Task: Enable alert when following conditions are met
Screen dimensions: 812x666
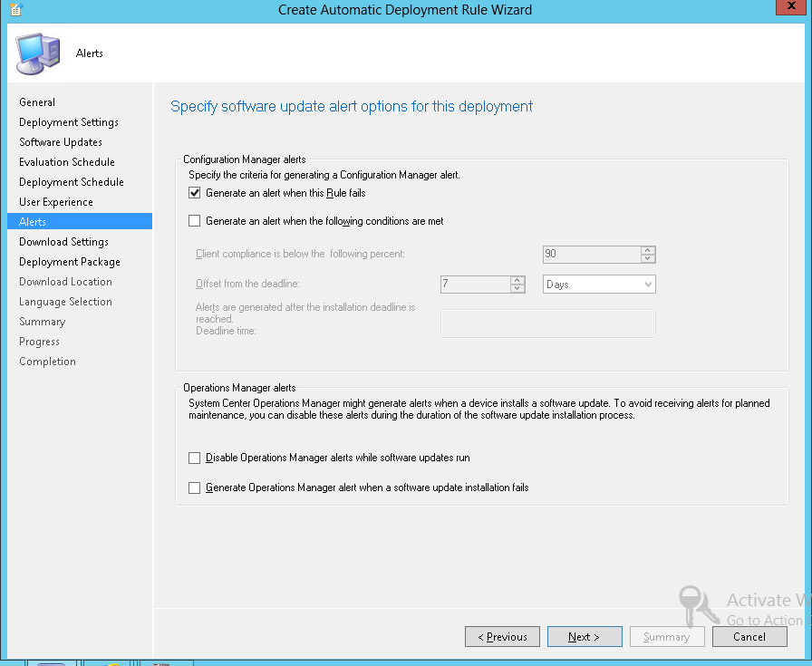Action: click(x=194, y=221)
